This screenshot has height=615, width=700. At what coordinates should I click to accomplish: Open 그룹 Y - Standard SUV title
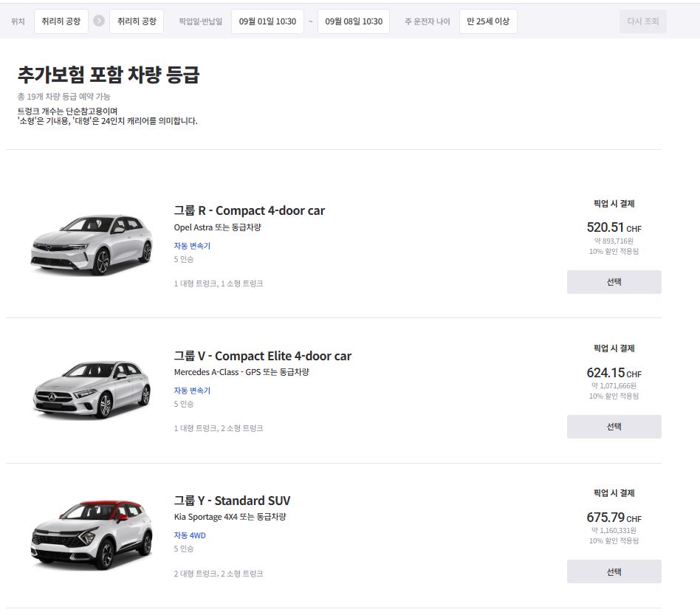tap(232, 501)
